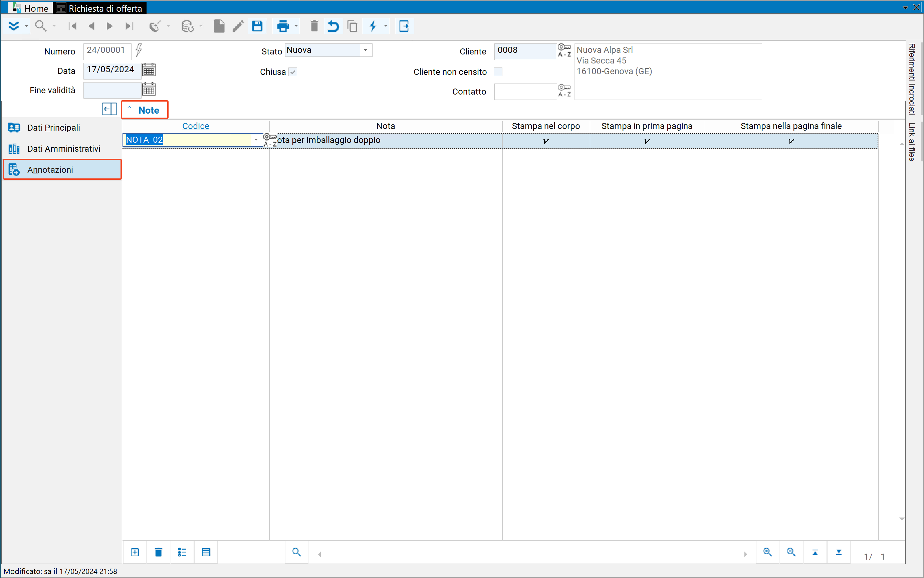Viewport: 924px width, 578px height.
Task: Open dropdown next to double-chevron icon
Action: coord(26,26)
